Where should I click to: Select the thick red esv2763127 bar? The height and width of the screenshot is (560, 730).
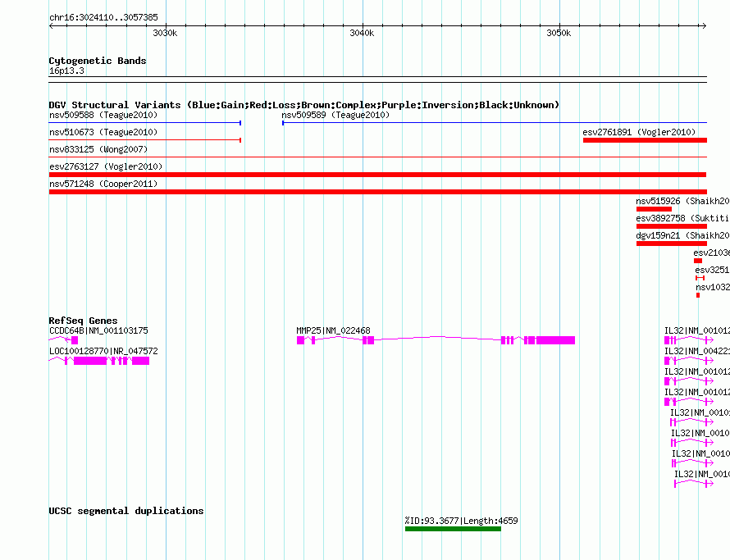point(377,175)
